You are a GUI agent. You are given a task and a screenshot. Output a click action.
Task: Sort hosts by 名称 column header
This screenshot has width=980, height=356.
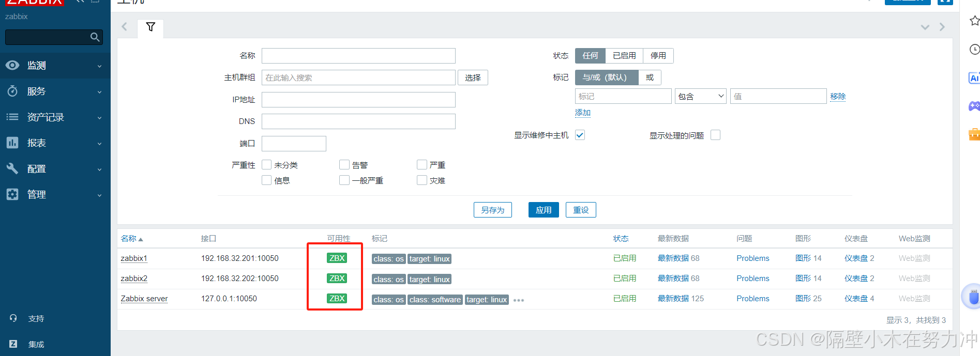pyautogui.click(x=131, y=239)
